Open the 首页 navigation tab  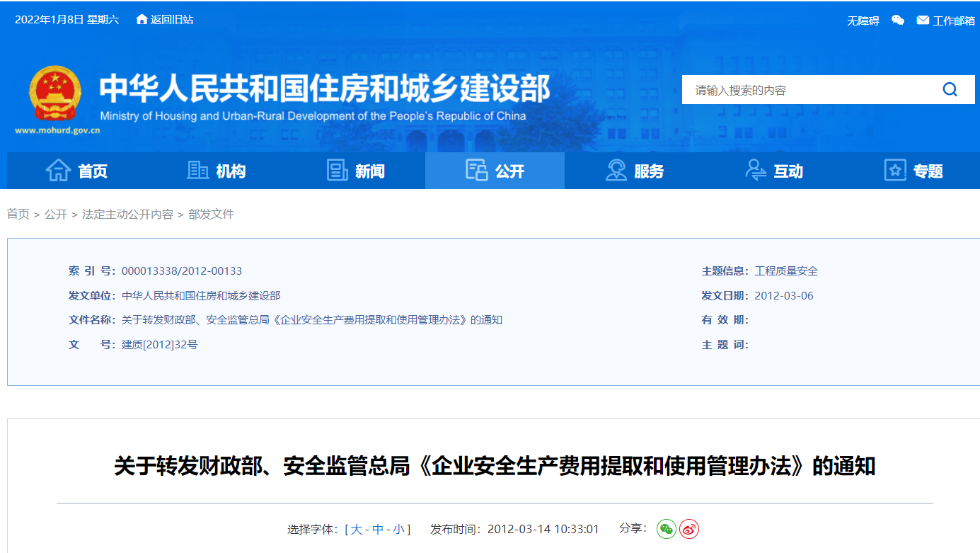(x=76, y=171)
